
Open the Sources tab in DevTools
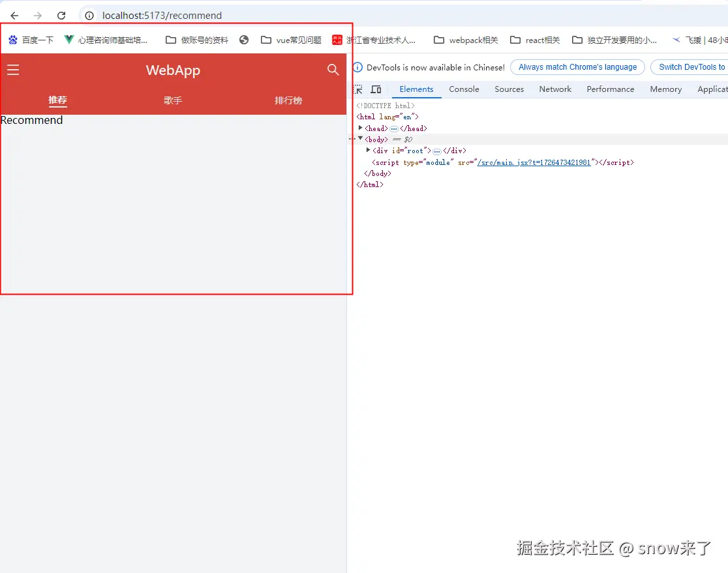point(509,89)
